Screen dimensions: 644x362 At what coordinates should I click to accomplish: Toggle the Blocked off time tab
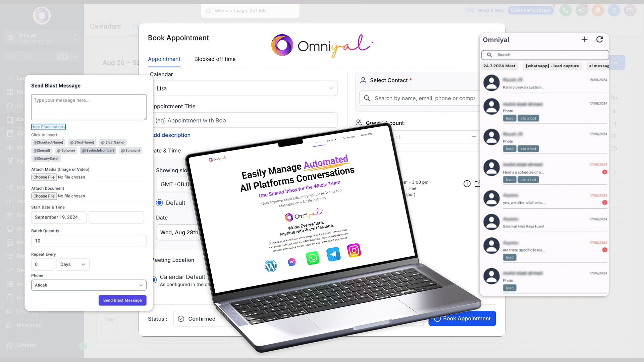[215, 59]
